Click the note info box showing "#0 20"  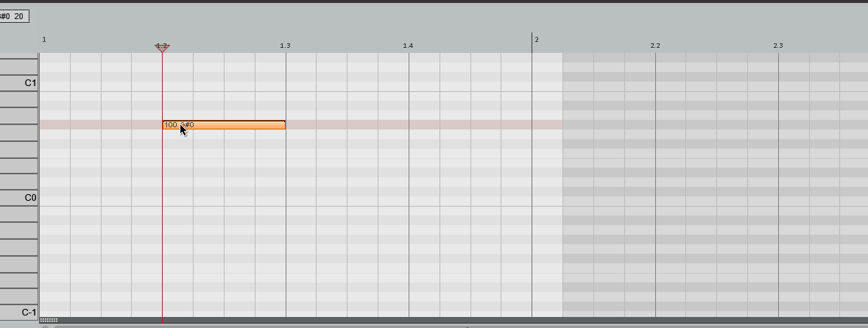pyautogui.click(x=14, y=15)
